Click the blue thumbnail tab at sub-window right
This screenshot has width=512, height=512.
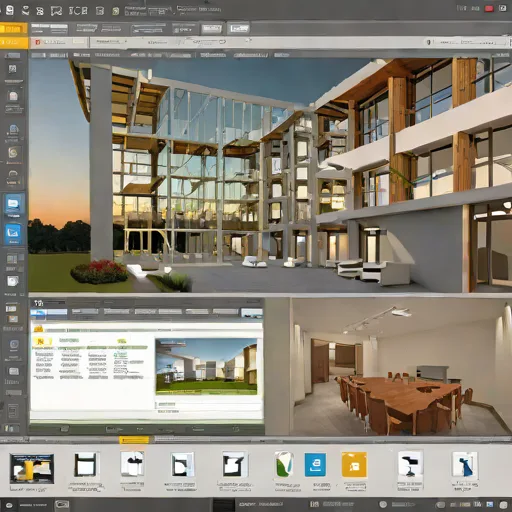(x=252, y=313)
